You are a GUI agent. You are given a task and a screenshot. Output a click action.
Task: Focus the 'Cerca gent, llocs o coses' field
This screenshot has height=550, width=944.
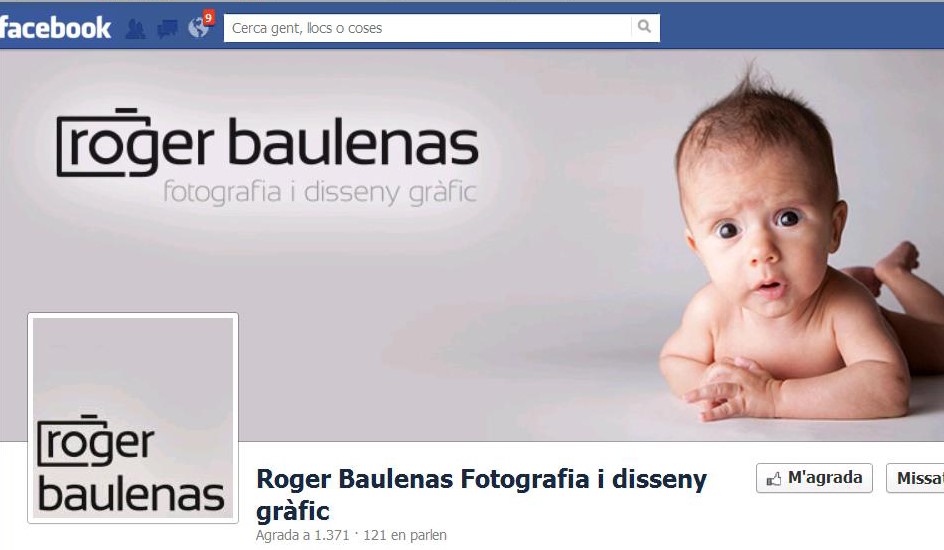pyautogui.click(x=427, y=28)
